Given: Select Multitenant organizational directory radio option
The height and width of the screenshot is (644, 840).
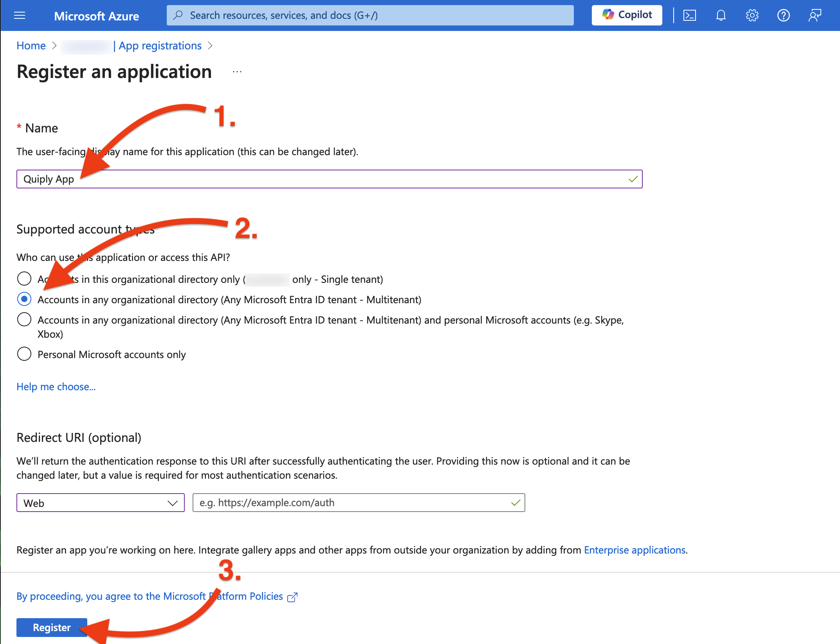Looking at the screenshot, I should (x=24, y=299).
